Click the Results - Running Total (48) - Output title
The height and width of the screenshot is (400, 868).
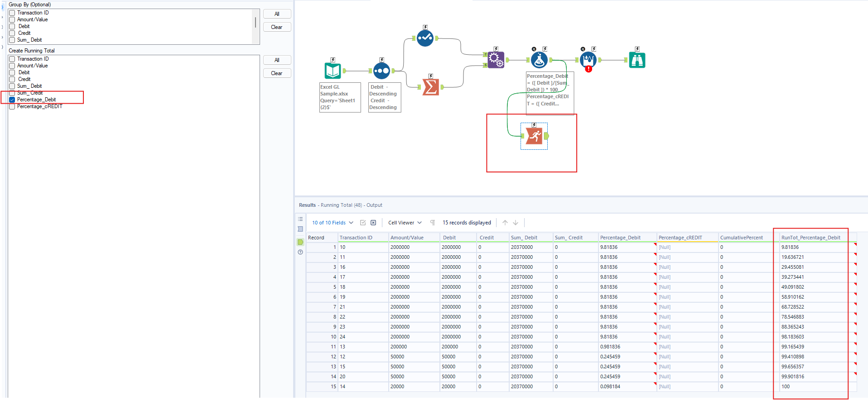pos(340,205)
